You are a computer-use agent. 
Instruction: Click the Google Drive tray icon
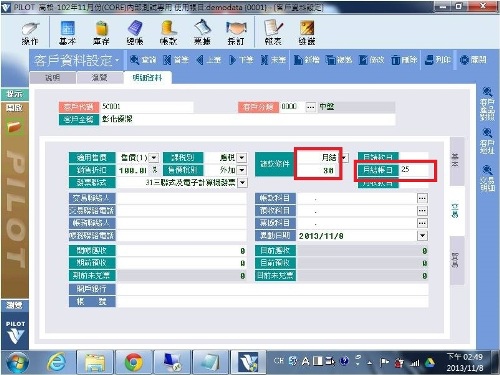430,362
